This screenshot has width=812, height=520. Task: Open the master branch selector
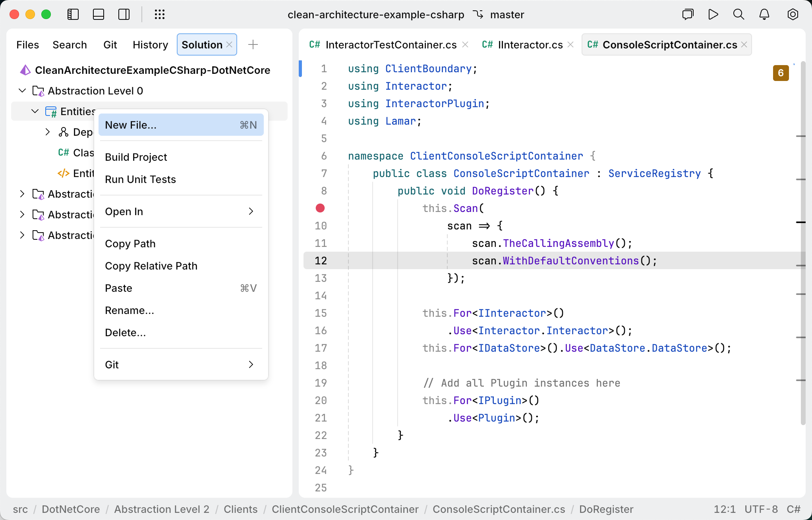point(507,14)
